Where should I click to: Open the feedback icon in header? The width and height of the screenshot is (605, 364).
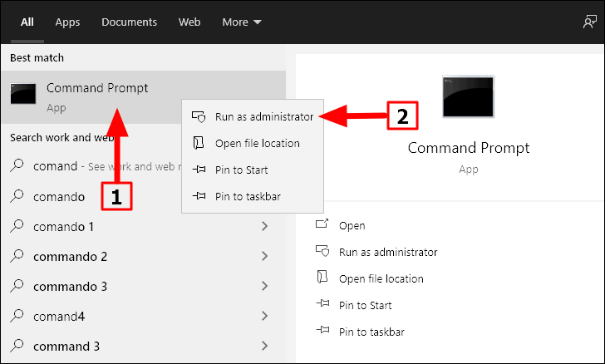coord(589,22)
